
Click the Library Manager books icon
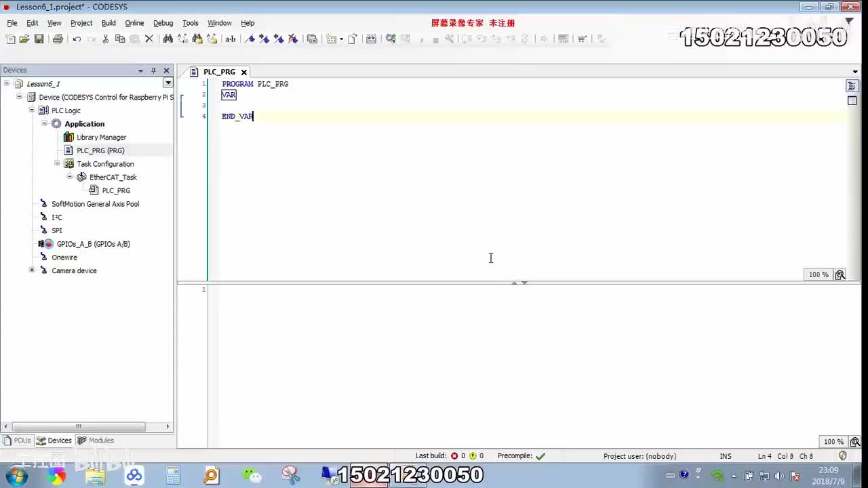click(x=68, y=137)
